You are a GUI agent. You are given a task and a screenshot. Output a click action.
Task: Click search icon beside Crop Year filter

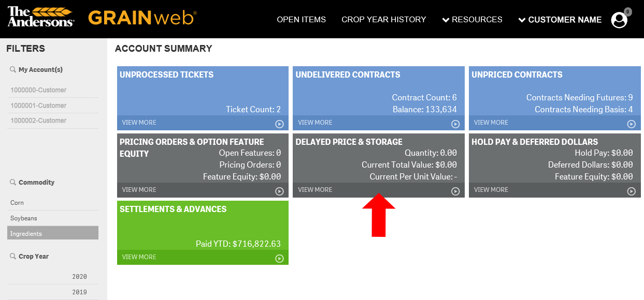(13, 256)
